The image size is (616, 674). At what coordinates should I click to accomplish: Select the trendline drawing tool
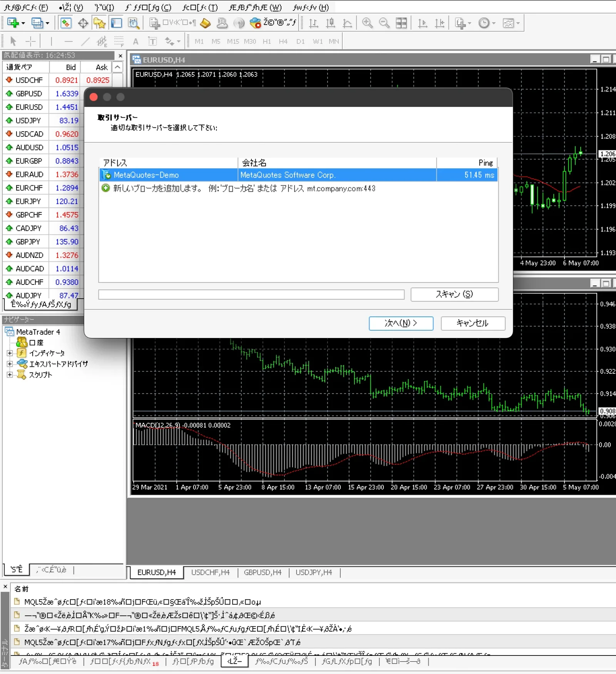click(85, 41)
